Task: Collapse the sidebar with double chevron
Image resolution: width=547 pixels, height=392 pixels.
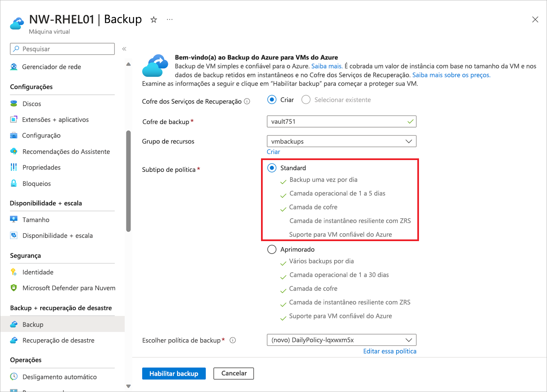Action: (x=124, y=49)
